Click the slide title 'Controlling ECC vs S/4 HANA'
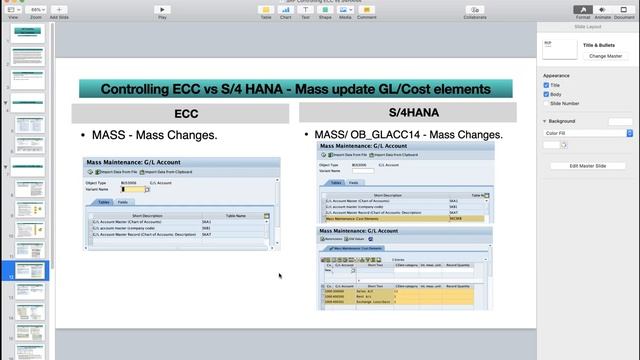This screenshot has width=640, height=360. tap(296, 89)
